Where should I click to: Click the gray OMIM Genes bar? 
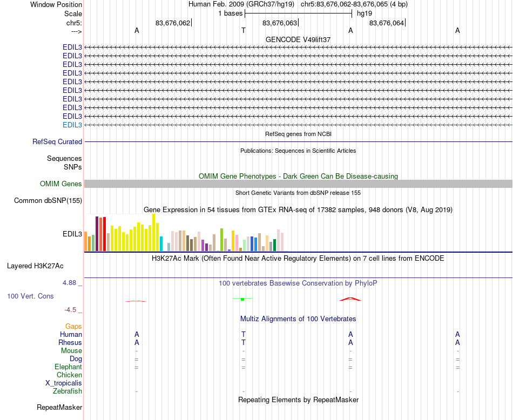coord(298,184)
